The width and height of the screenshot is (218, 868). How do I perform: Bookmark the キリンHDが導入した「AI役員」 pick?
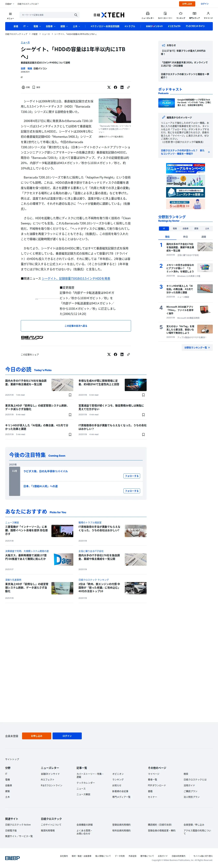[70, 435]
